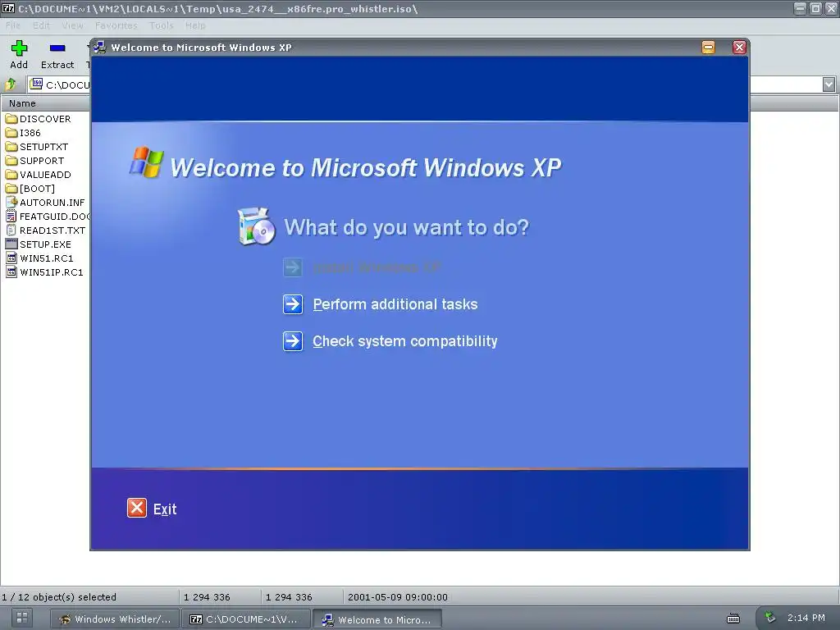This screenshot has height=630, width=840.
Task: Select the I386 folder
Action: (x=23, y=133)
